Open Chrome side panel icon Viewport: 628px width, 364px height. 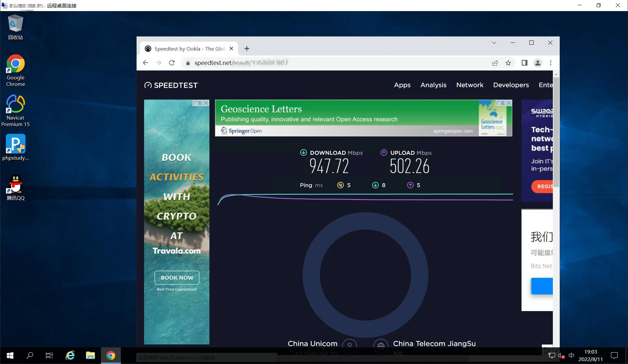[524, 63]
